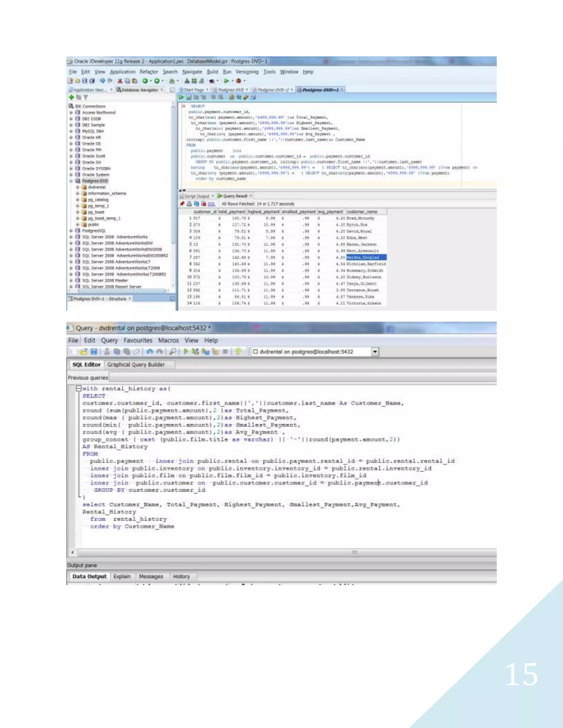Viewport: 563px width, 728px height.
Task: Expand the dvdrental schema node
Action: pos(77,187)
